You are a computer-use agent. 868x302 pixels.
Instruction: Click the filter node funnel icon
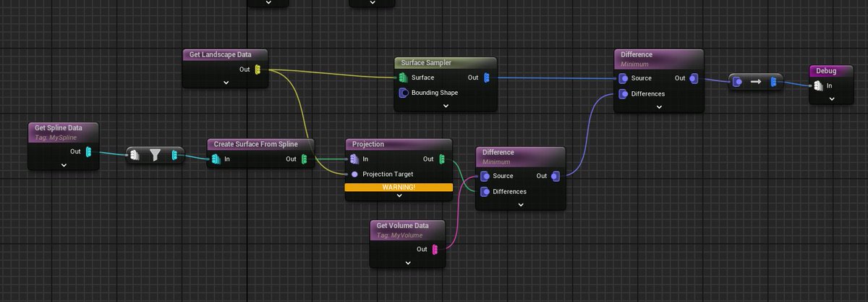155,156
